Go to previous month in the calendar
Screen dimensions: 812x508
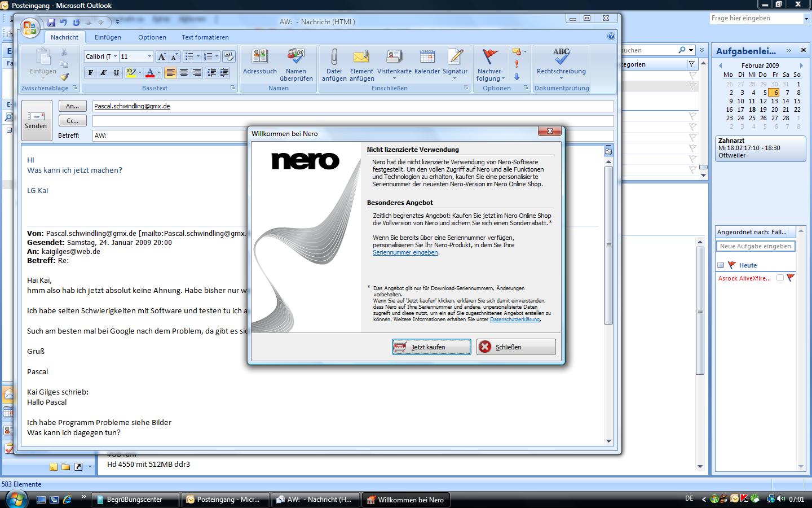point(720,65)
